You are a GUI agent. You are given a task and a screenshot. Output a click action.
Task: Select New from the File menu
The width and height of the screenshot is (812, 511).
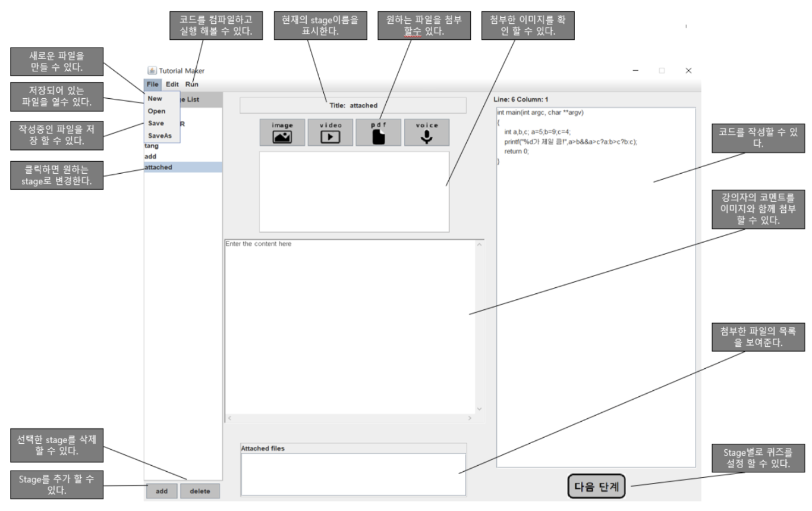156,99
